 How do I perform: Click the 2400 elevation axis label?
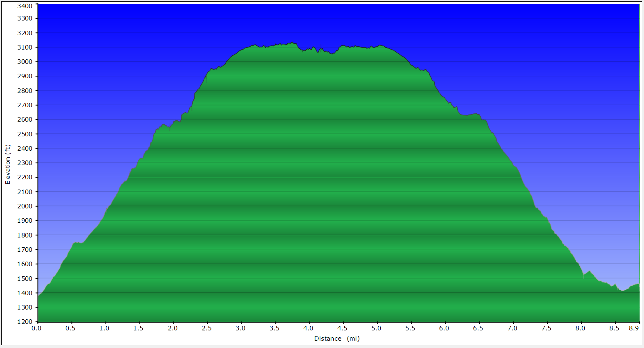(25, 149)
